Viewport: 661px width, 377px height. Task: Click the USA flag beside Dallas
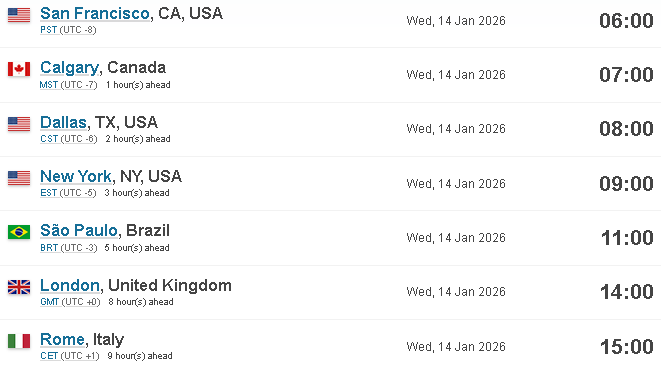pos(19,124)
